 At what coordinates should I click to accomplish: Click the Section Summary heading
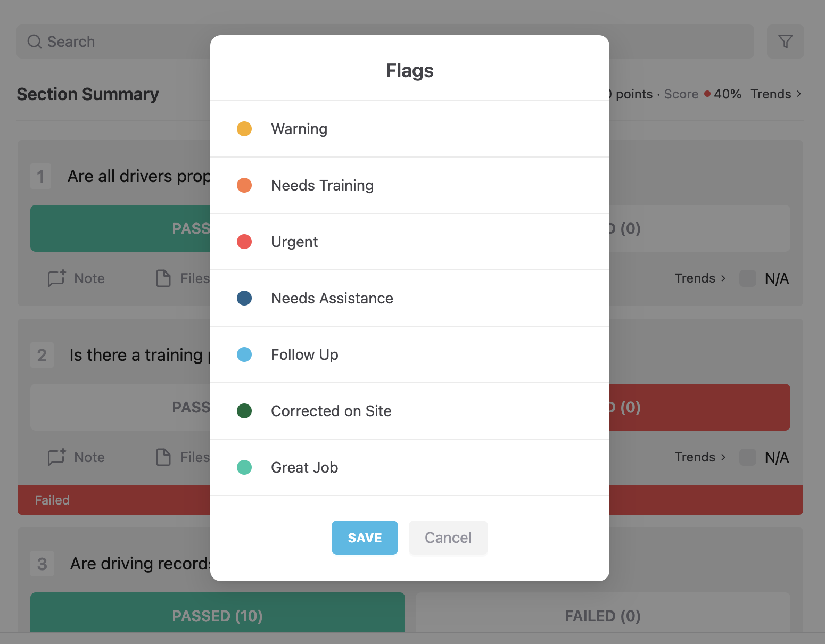click(x=88, y=94)
